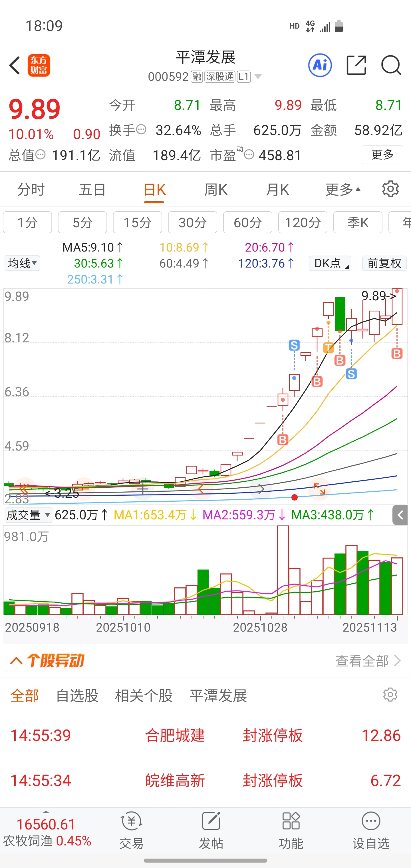411x868 pixels.
Task: Select 120分 period button
Action: coord(303,222)
